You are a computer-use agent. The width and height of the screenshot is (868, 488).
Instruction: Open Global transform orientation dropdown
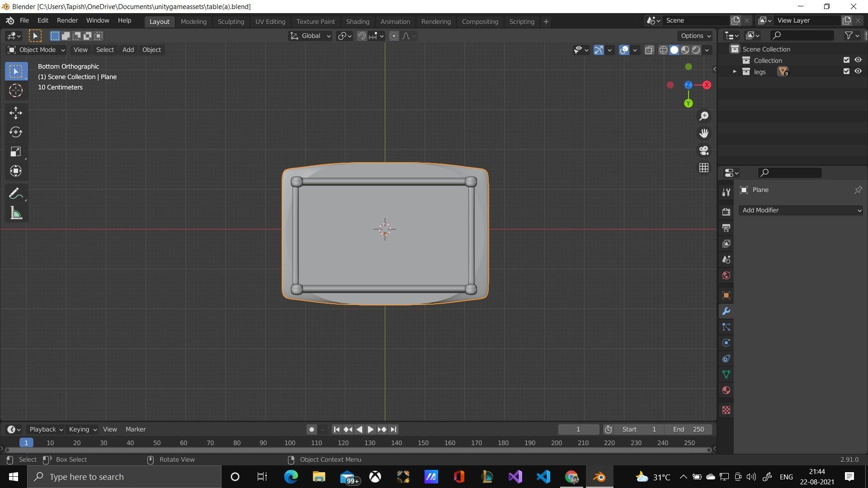310,36
